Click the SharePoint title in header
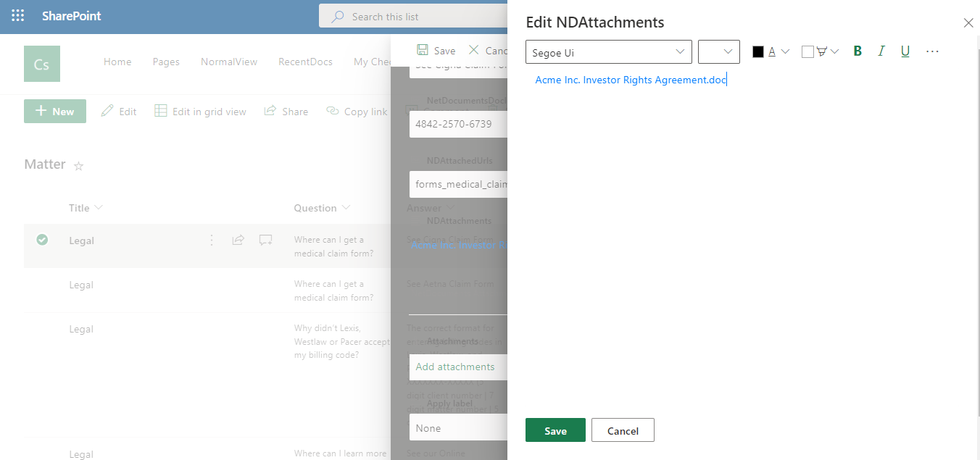 [72, 16]
